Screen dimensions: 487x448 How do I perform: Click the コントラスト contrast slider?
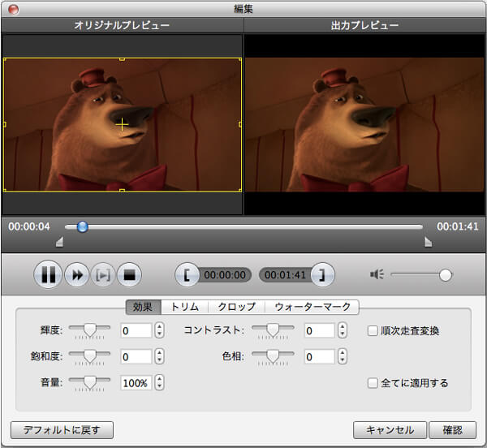pyautogui.click(x=273, y=330)
